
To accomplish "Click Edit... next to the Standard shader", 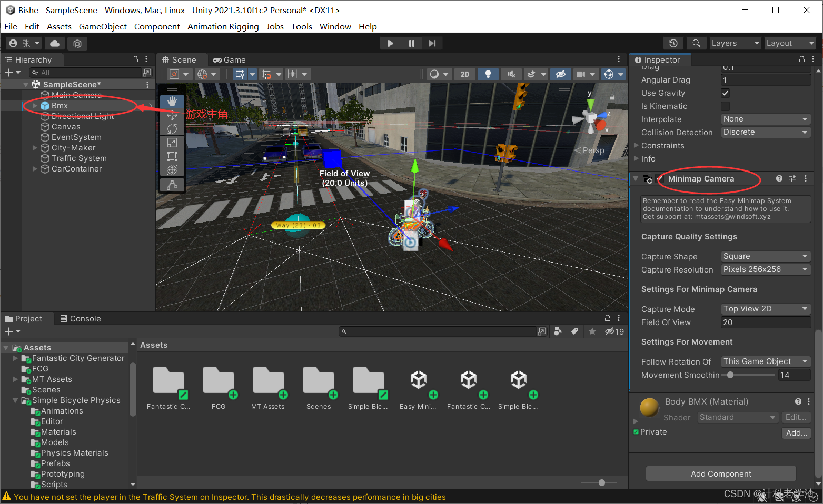I will (796, 417).
